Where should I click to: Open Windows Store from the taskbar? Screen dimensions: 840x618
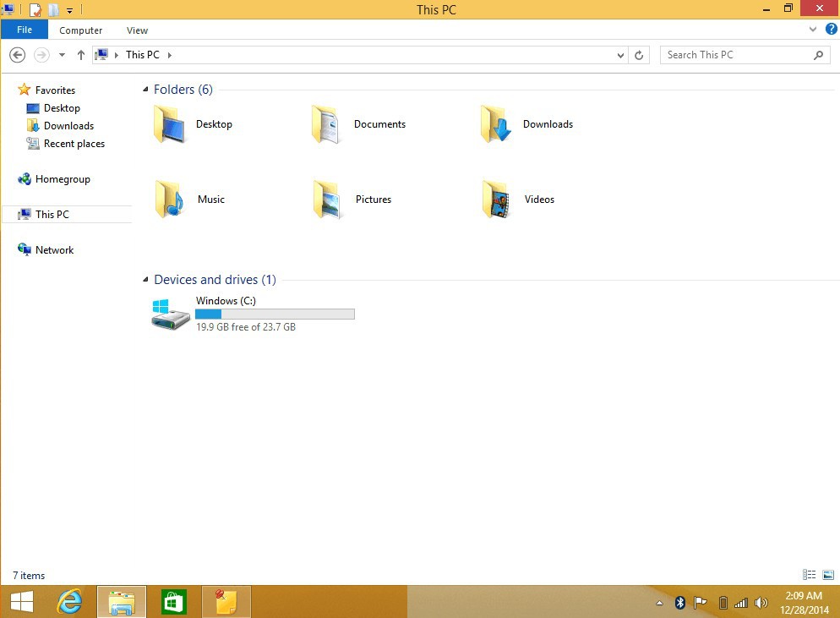173,602
